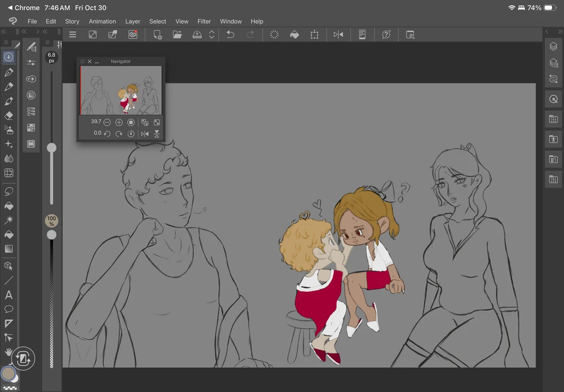Open the File menu
564x392 pixels.
click(32, 21)
